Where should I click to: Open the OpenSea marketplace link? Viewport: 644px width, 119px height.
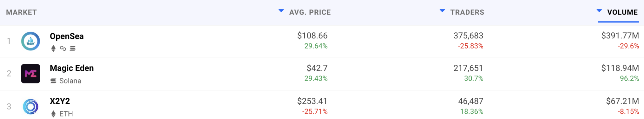pos(67,36)
